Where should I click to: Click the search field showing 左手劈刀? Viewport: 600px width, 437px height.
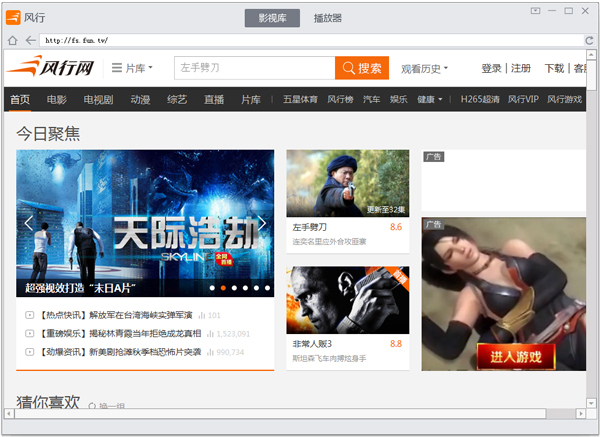[x=254, y=68]
